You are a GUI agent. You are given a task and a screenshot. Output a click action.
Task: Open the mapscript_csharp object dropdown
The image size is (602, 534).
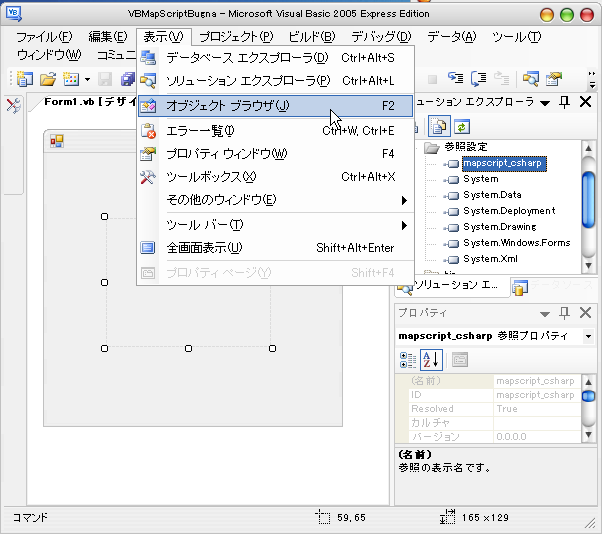click(589, 336)
